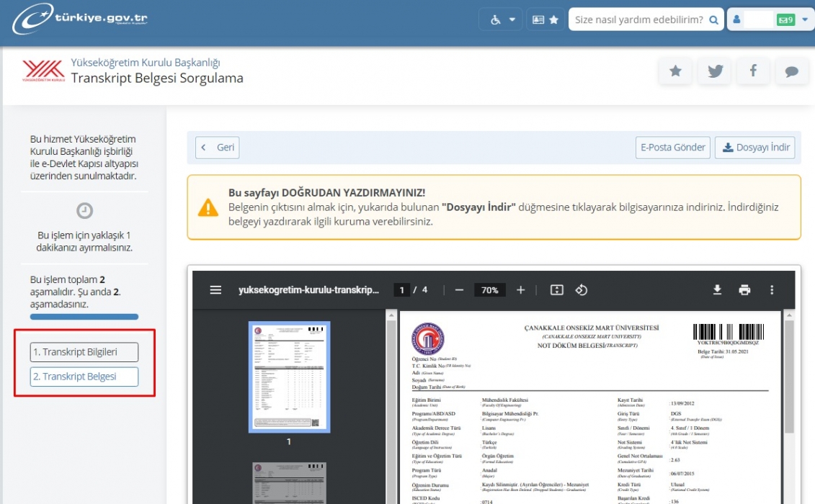Expand the user account dropdown arrow

(805, 19)
